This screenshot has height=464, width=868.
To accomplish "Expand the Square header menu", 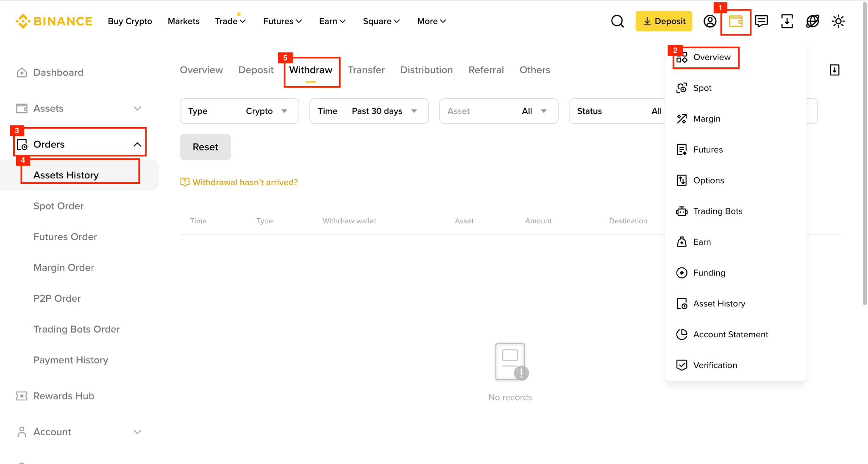I will tap(381, 21).
